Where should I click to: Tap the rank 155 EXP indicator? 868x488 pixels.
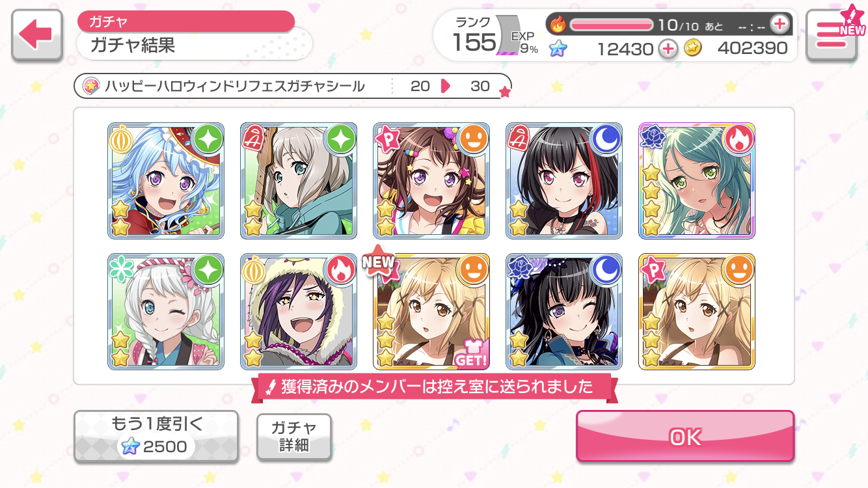click(x=495, y=36)
